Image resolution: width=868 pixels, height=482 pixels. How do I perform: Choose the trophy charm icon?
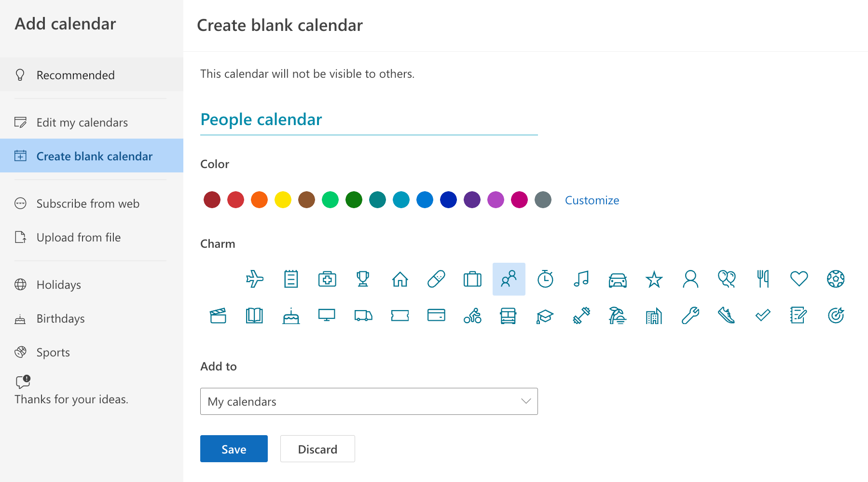[x=363, y=279]
